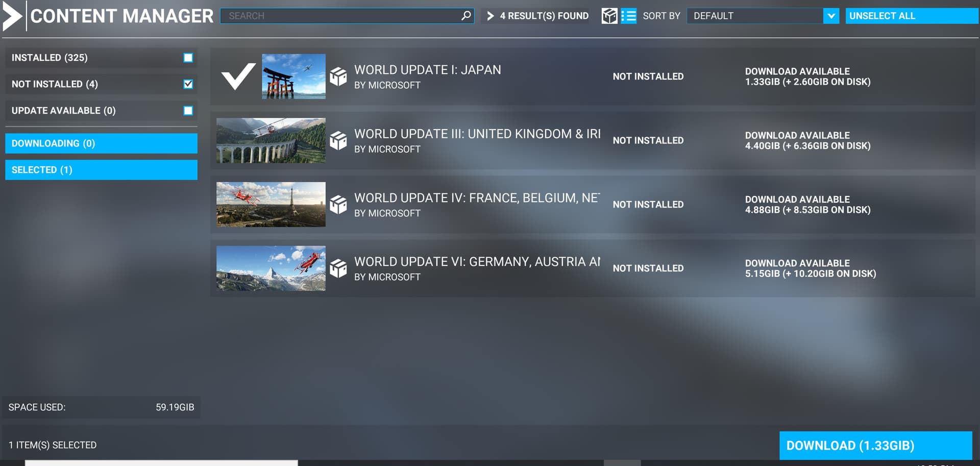Screen dimensions: 980x466
Task: Click the arrow icon before 4 Result(s) Found
Action: (x=491, y=16)
